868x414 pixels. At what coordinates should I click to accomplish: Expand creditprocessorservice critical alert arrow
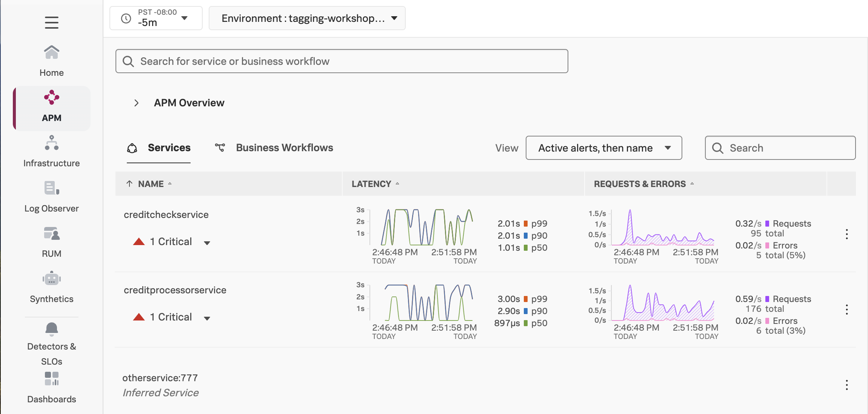(207, 318)
